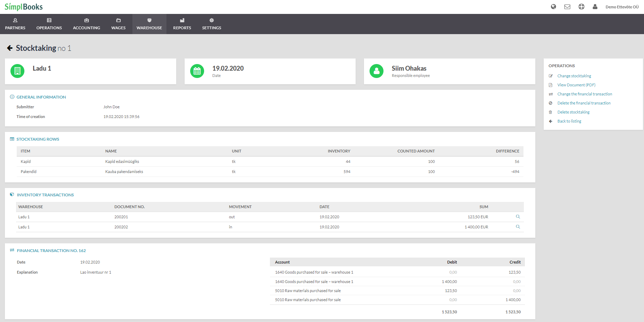644x322 pixels.
Task: Click the Financial Transaction No. 162 heading
Action: pos(51,251)
